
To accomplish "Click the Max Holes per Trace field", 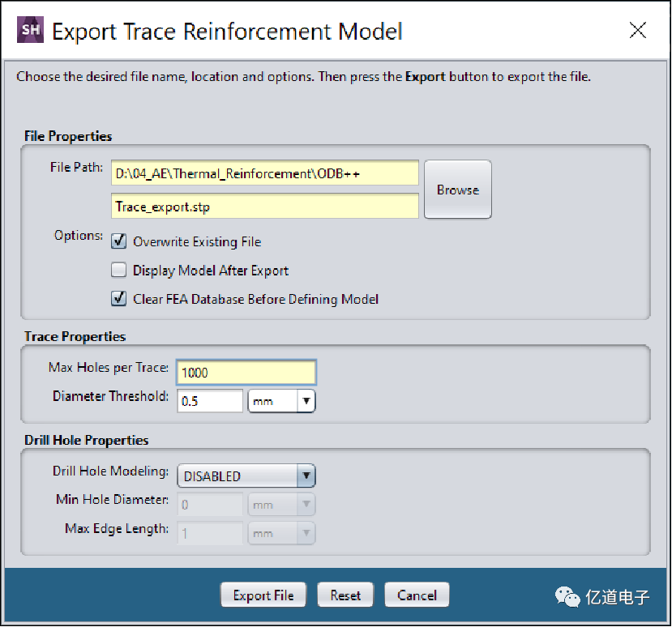I will tap(246, 372).
